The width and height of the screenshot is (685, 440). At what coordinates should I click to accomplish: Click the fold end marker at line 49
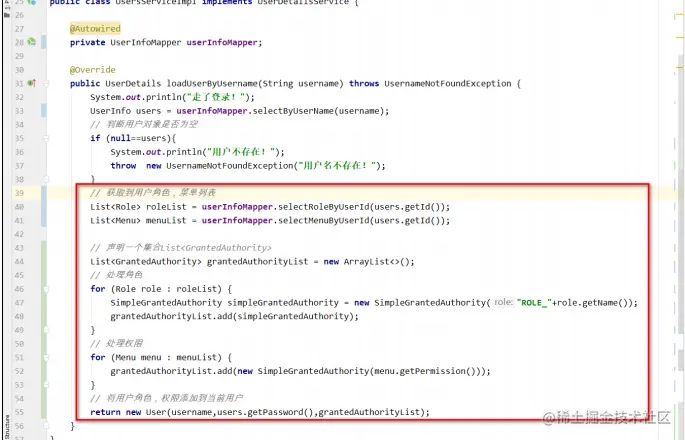[x=46, y=330]
